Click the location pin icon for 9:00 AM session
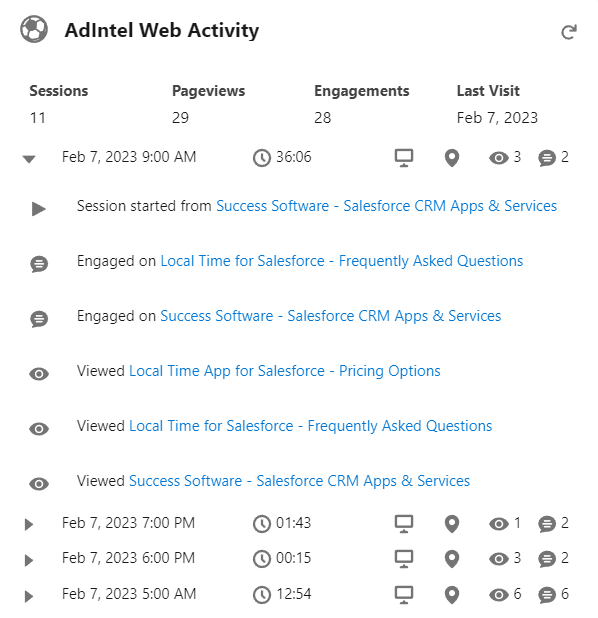This screenshot has width=598, height=618. click(452, 158)
